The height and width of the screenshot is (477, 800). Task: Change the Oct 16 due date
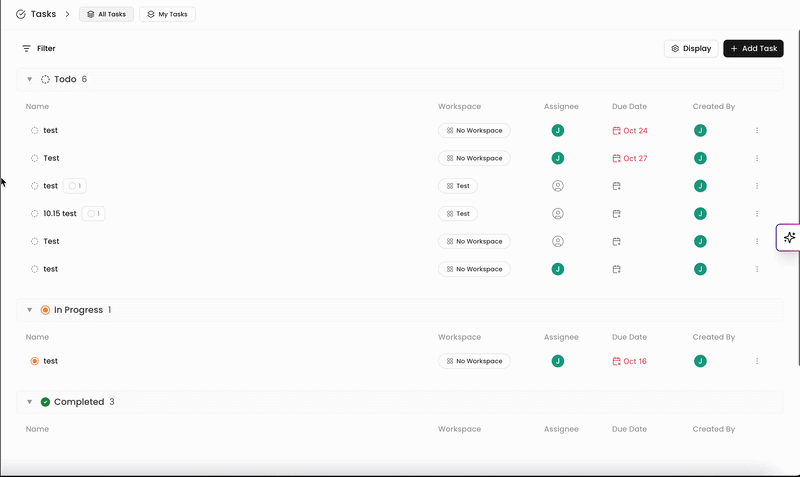pos(629,361)
